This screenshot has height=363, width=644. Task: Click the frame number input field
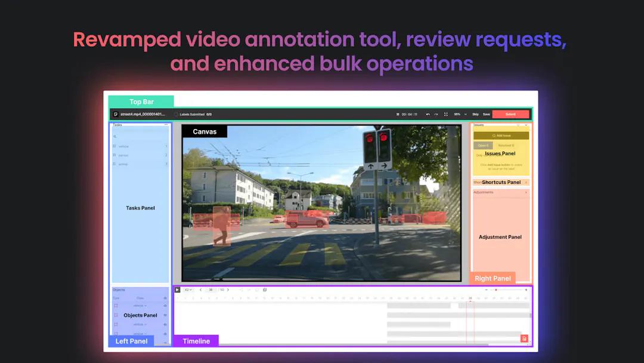(x=210, y=290)
